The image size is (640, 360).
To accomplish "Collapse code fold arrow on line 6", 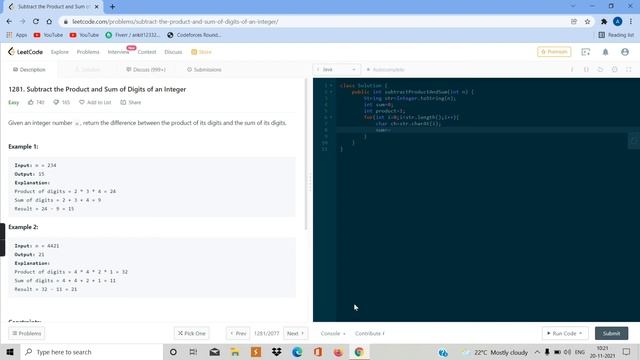I will tap(331, 118).
